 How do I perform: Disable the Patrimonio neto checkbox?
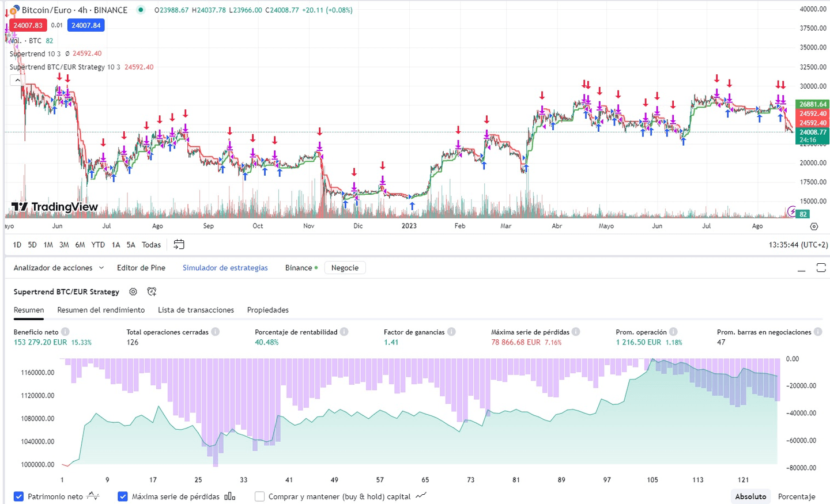19,496
